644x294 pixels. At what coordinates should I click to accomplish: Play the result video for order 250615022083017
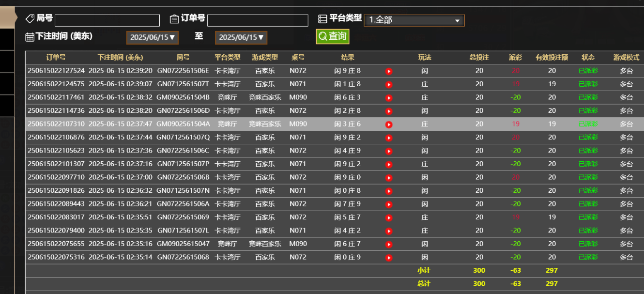(388, 217)
